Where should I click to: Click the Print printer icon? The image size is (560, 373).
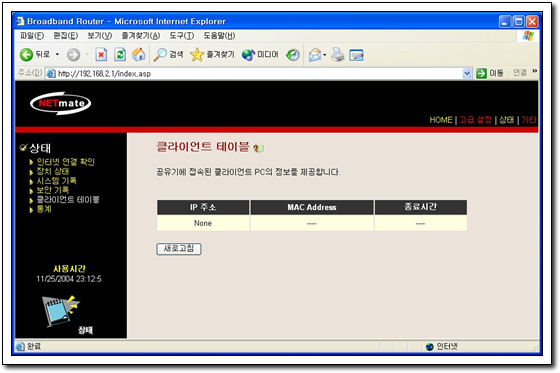click(337, 55)
